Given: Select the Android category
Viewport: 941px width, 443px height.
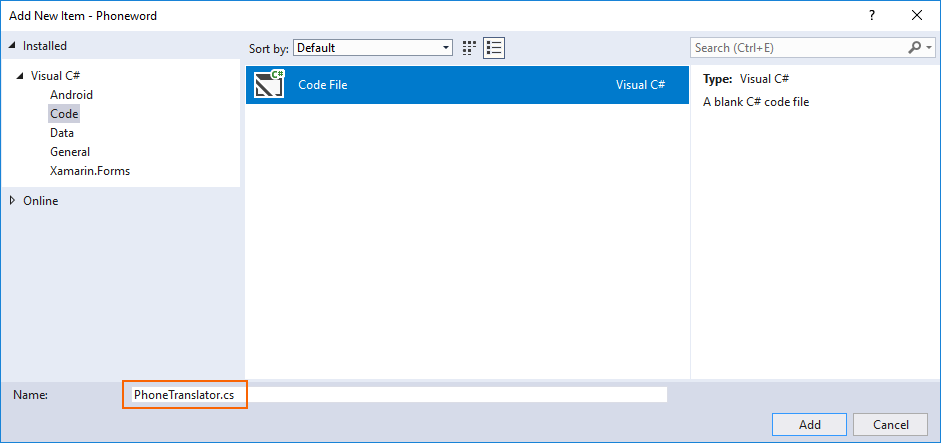Looking at the screenshot, I should (71, 95).
